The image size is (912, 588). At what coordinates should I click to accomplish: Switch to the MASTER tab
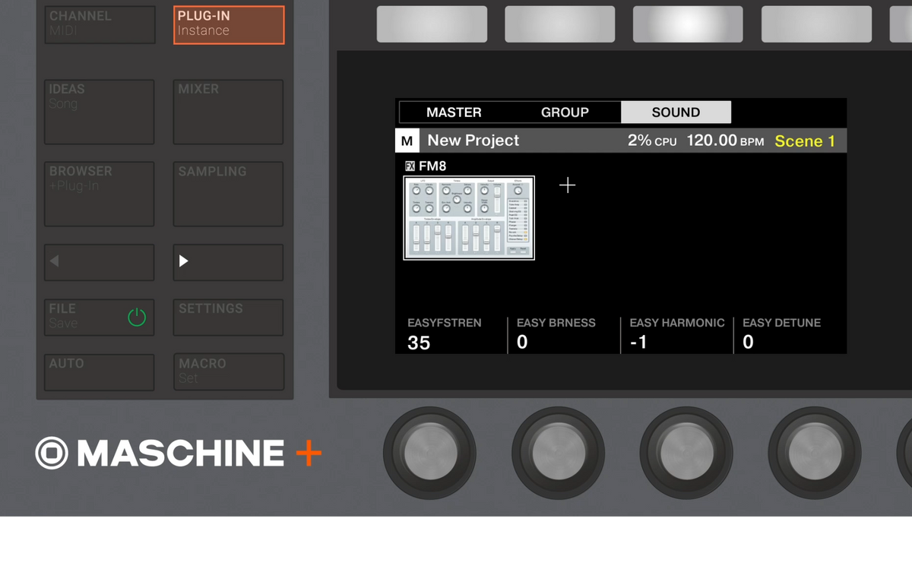(x=454, y=112)
